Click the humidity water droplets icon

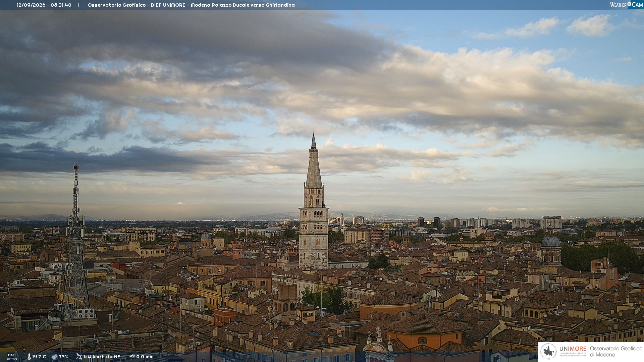(x=54, y=357)
